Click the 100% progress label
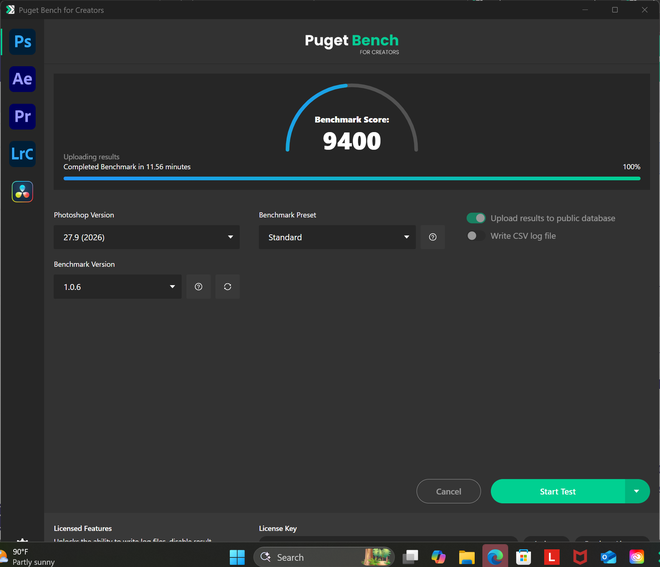660x567 pixels. [631, 167]
